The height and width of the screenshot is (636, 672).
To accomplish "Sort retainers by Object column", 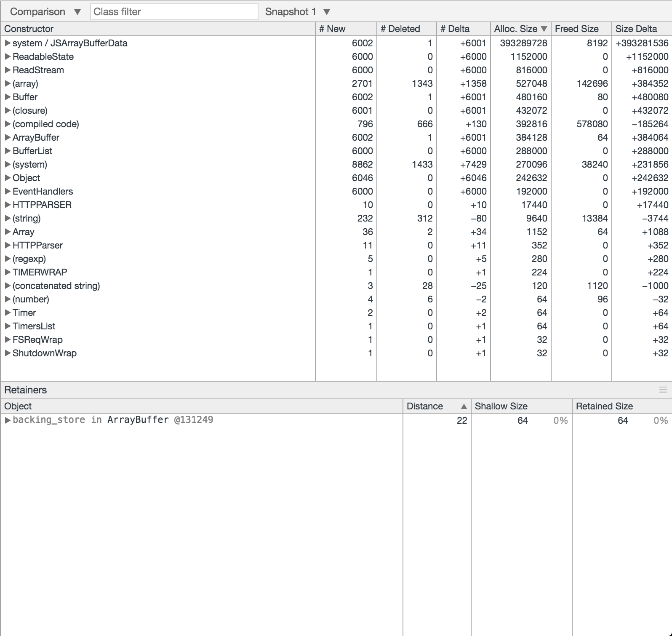I will (x=202, y=406).
